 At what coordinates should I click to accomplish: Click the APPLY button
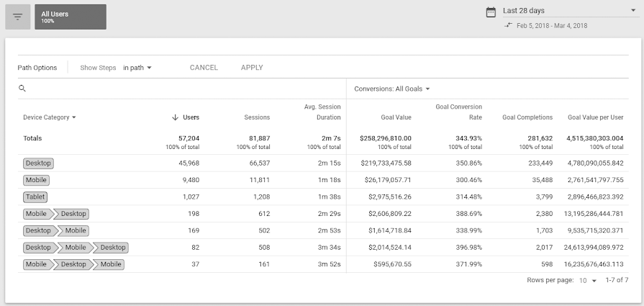(252, 68)
